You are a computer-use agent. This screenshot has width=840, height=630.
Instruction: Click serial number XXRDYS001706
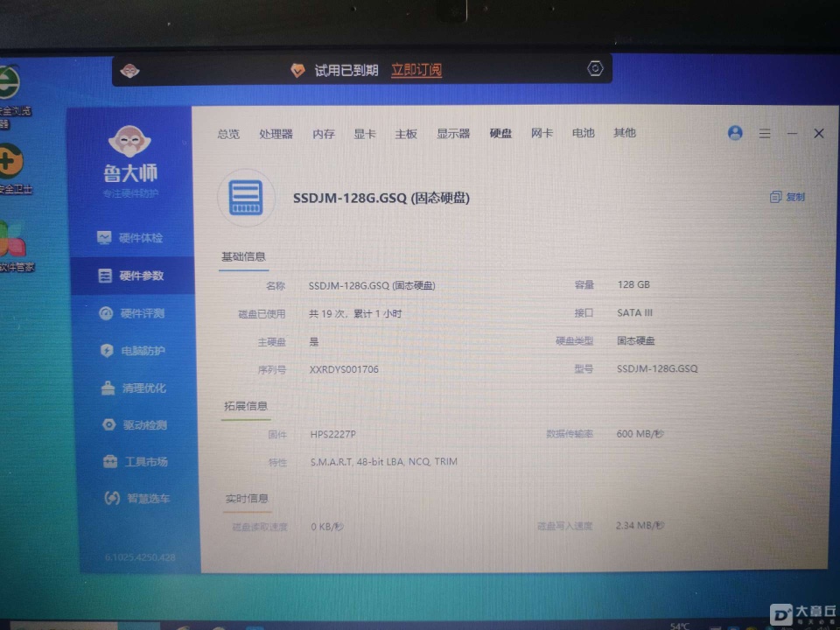(344, 369)
